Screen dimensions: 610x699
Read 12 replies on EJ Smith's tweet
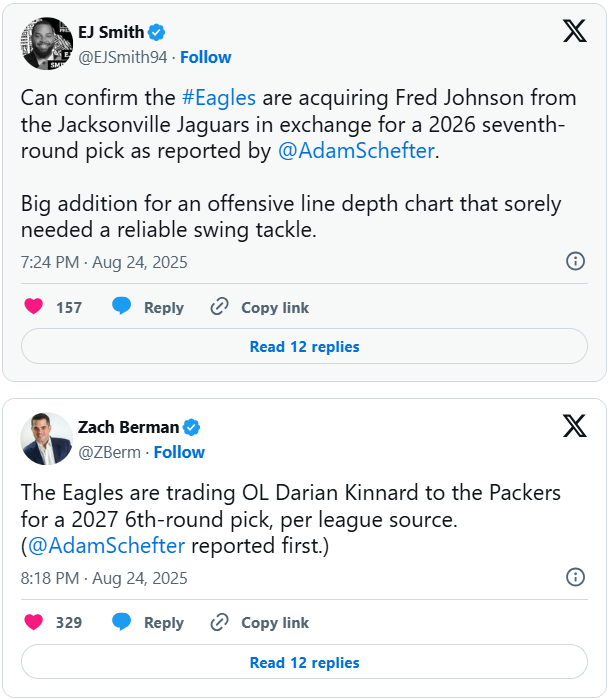point(304,347)
